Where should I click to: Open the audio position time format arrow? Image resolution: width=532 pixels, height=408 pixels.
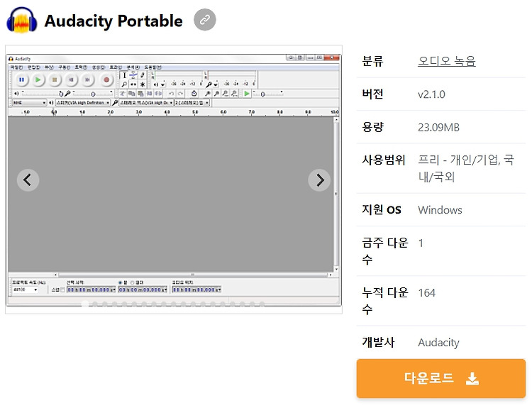(x=219, y=290)
